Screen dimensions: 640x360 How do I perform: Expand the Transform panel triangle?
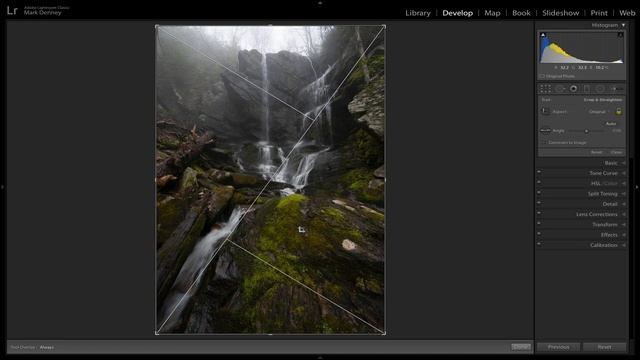(624, 224)
